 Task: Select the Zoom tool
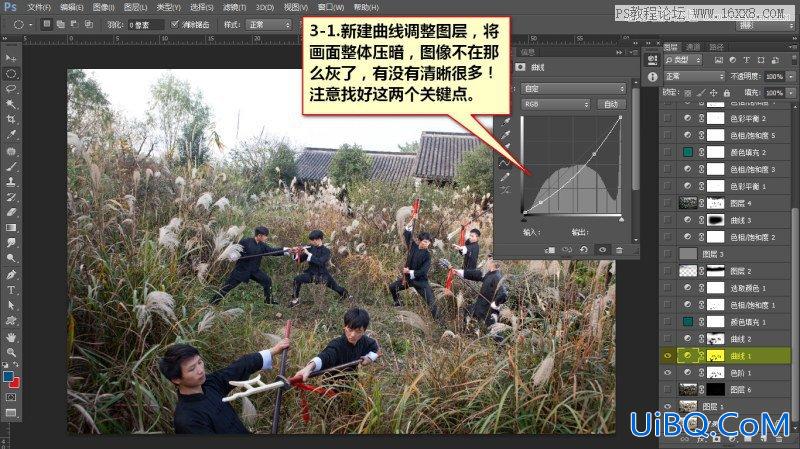point(11,353)
